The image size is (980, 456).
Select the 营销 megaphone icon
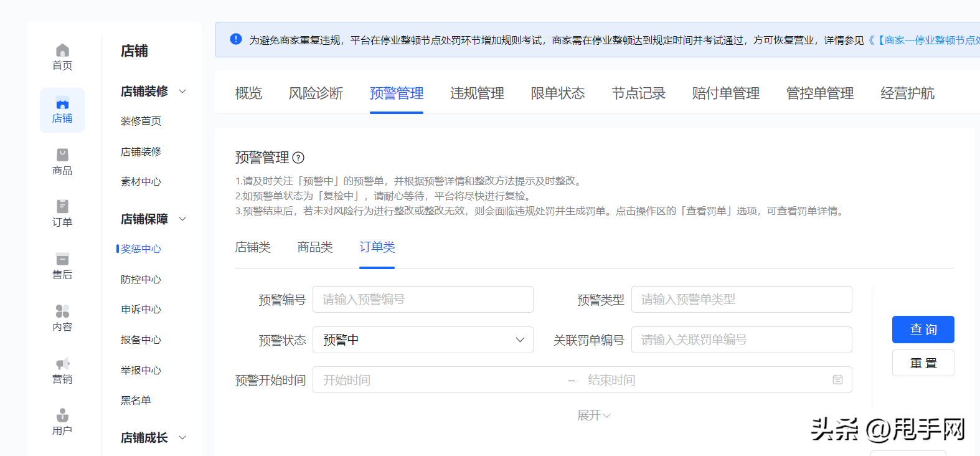point(62,363)
